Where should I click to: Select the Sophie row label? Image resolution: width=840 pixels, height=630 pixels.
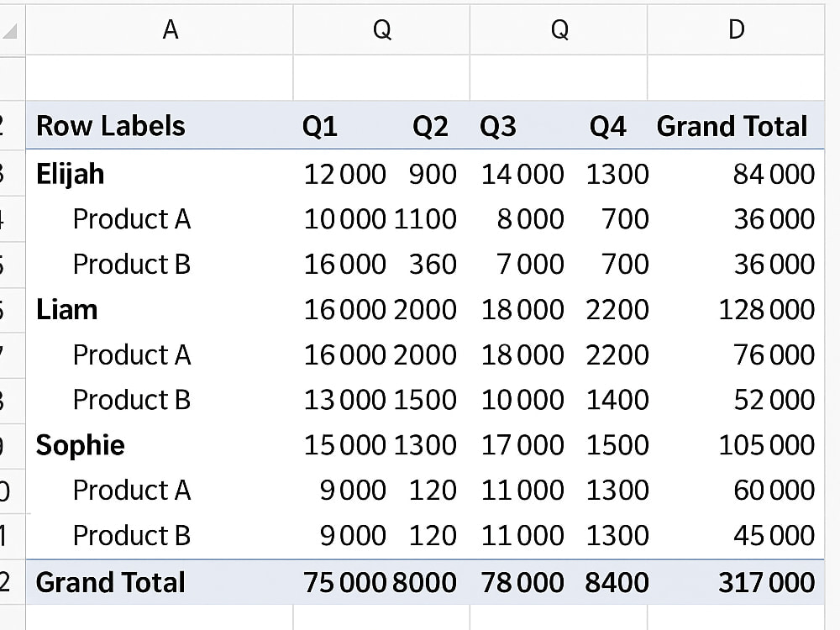(81, 445)
